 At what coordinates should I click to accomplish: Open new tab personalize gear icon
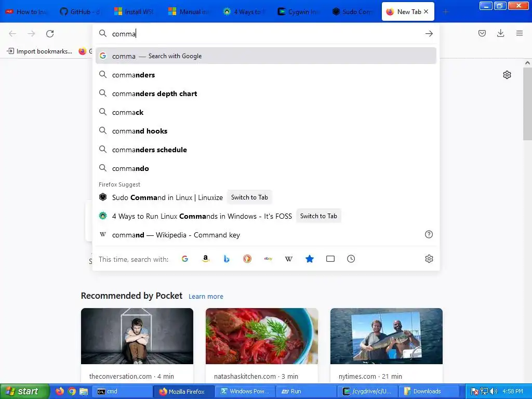click(507, 75)
